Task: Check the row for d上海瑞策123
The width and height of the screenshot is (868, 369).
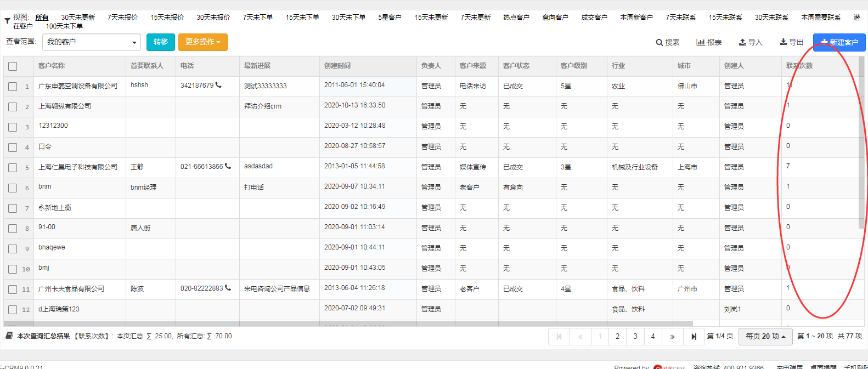Action: 13,310
